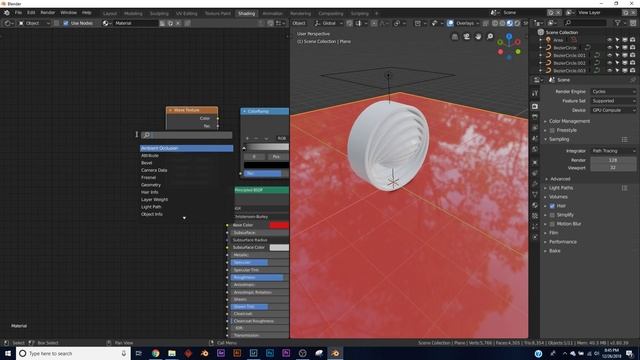Click the outliner filter funnel icon

pos(618,23)
